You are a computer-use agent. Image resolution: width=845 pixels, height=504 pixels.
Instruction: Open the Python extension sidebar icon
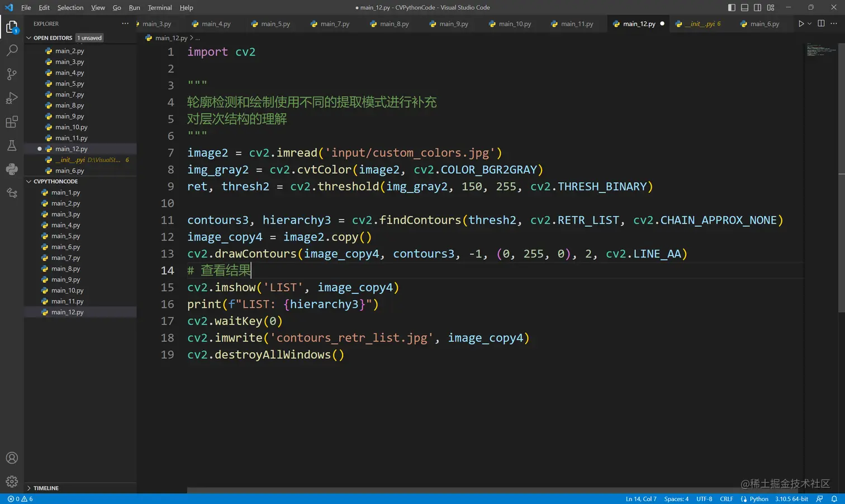coord(12,169)
